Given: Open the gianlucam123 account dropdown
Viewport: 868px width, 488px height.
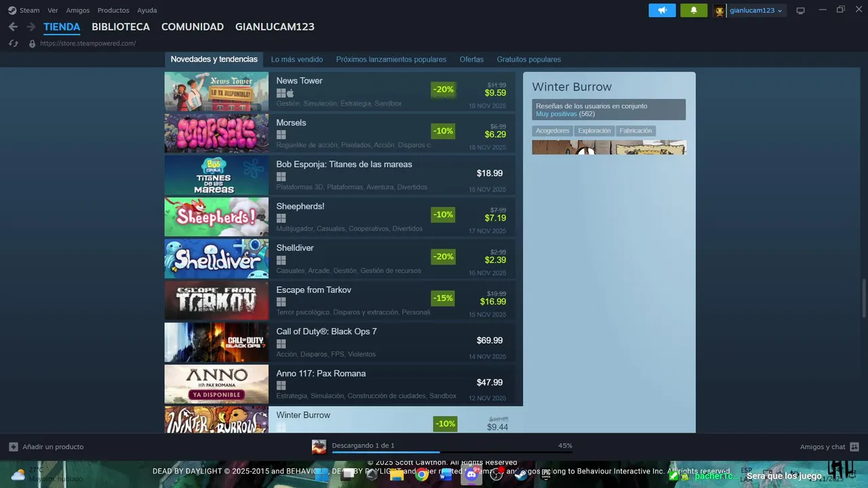Looking at the screenshot, I should [756, 10].
